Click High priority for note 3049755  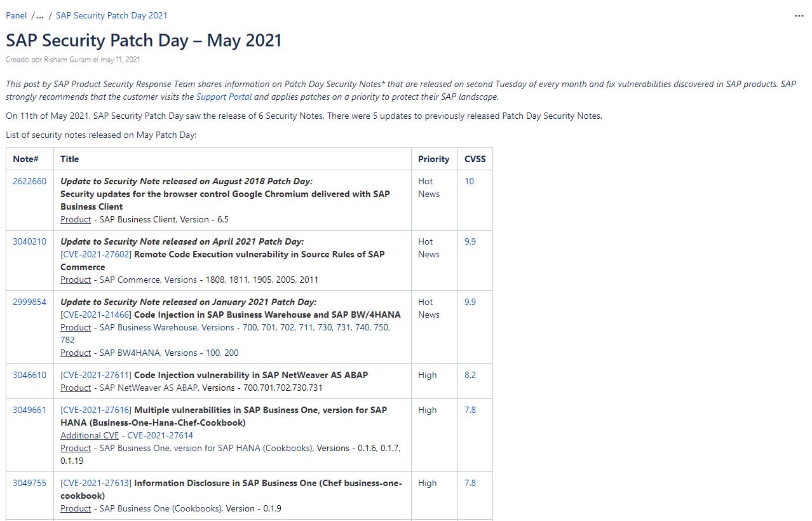[427, 483]
